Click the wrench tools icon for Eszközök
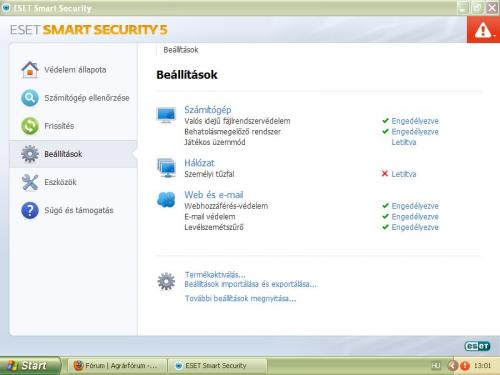500x375 pixels. coord(30,182)
